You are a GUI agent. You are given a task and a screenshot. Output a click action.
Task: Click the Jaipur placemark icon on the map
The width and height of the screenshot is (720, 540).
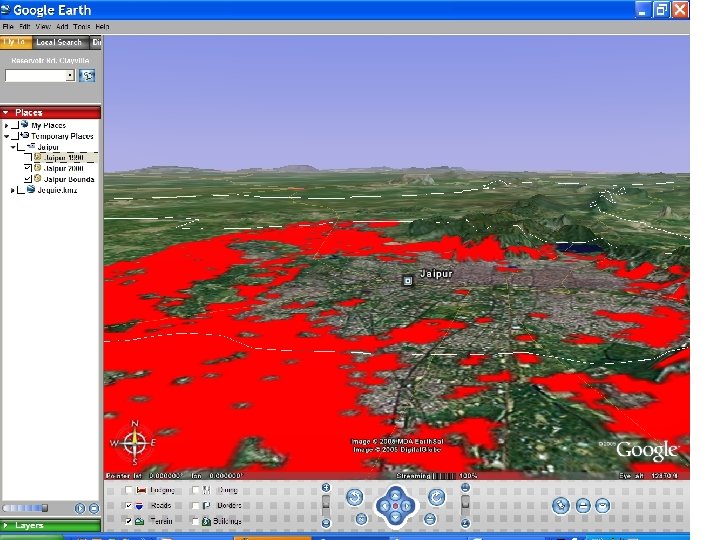click(407, 281)
